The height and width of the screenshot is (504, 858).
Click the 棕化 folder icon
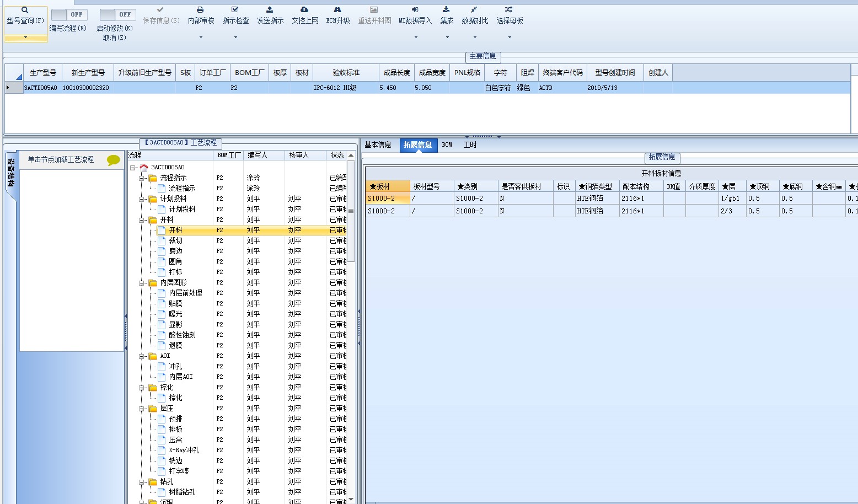[153, 387]
